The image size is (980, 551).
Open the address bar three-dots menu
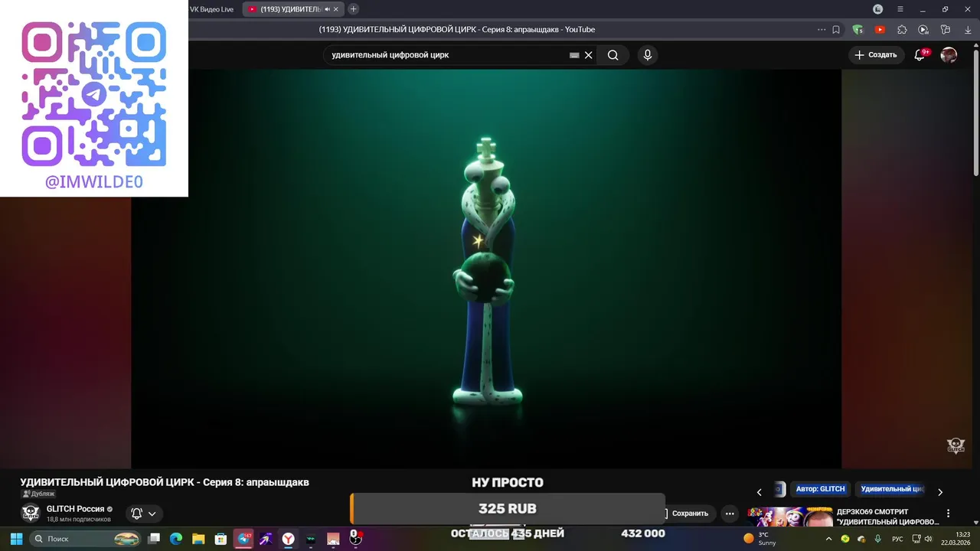tap(822, 30)
